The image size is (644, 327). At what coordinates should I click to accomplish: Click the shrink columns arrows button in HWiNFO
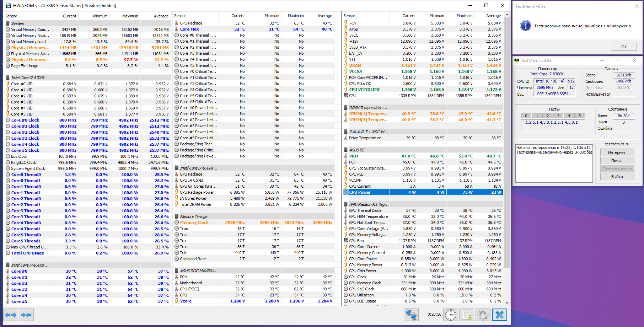[26, 315]
